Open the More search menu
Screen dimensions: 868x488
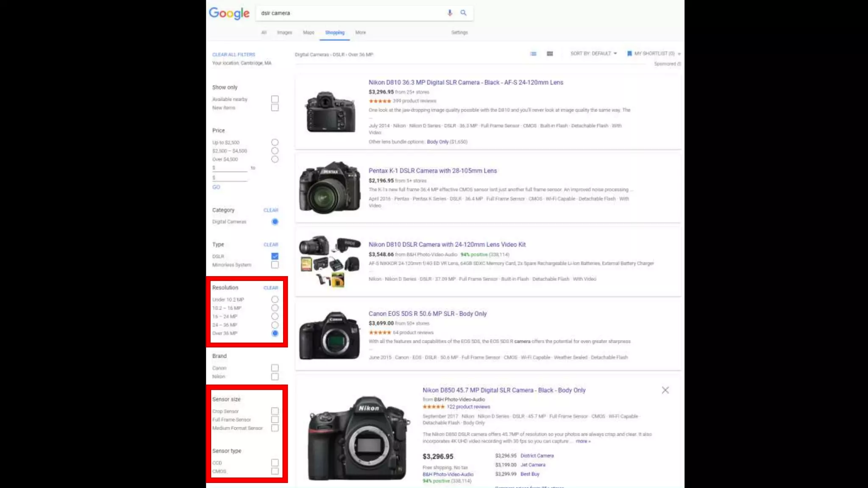point(360,33)
